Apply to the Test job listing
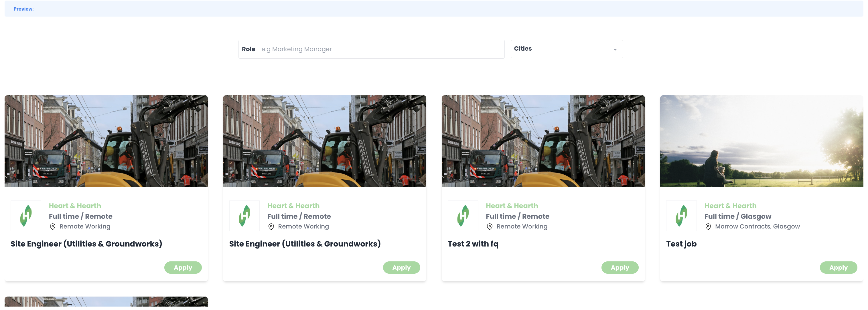Image resolution: width=868 pixels, height=310 pixels. (838, 268)
